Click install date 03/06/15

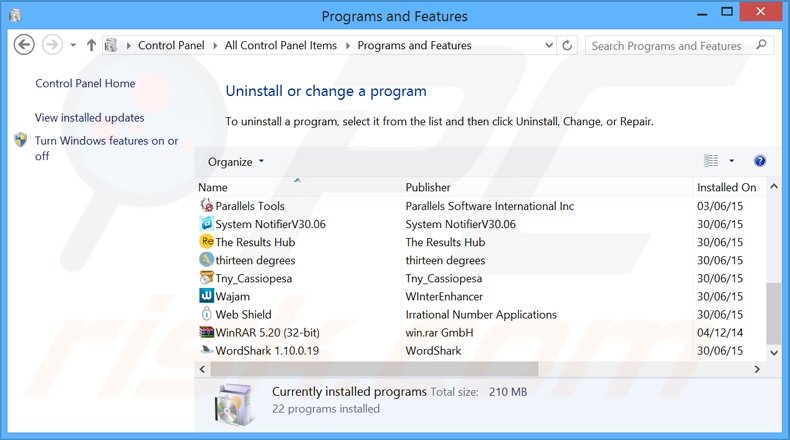[720, 206]
